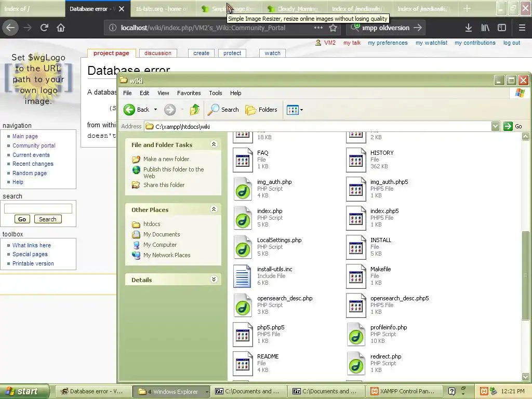Open Firefox hamburger menu
Viewport: 532px width, 399px height.
click(522, 28)
